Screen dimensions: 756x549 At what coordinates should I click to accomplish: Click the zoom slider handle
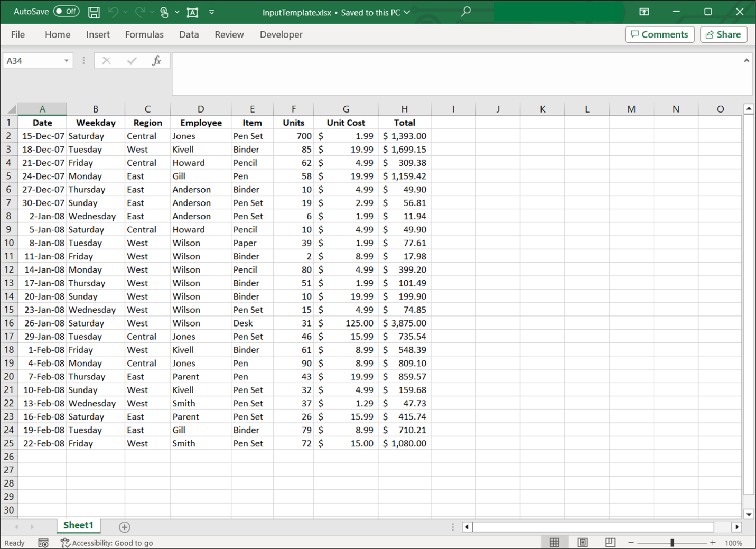[672, 543]
